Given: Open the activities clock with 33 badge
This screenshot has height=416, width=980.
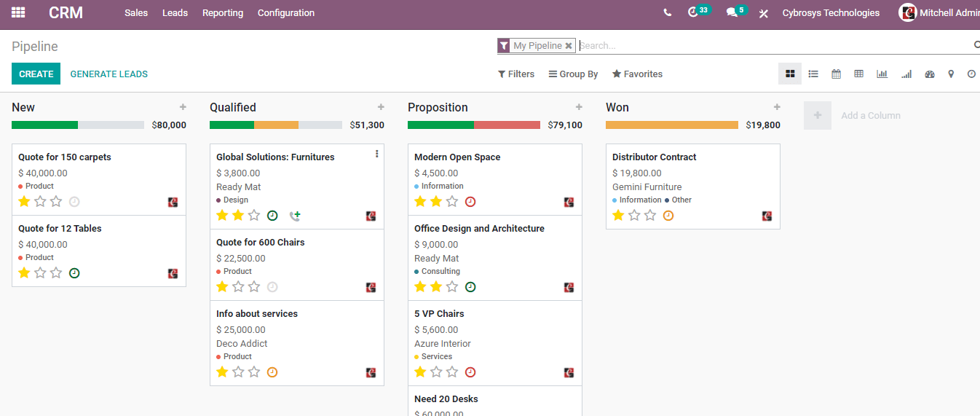Looking at the screenshot, I should pyautogui.click(x=693, y=13).
